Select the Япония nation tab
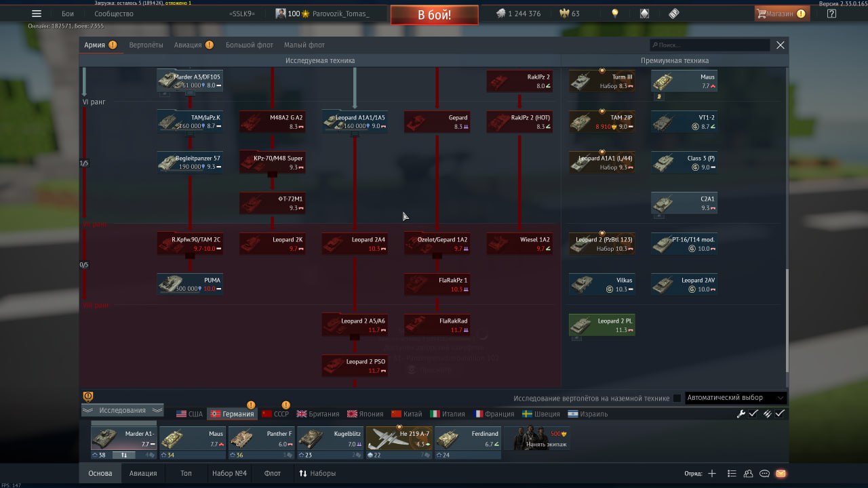 [x=366, y=413]
